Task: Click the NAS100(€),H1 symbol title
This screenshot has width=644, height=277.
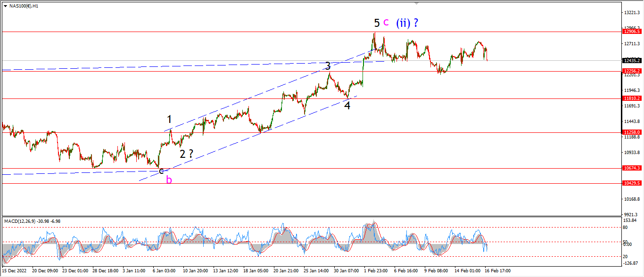Action: (24, 6)
